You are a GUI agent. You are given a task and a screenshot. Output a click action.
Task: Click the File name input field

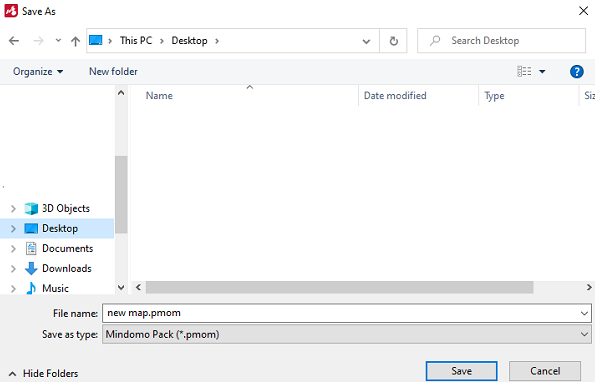coord(346,313)
